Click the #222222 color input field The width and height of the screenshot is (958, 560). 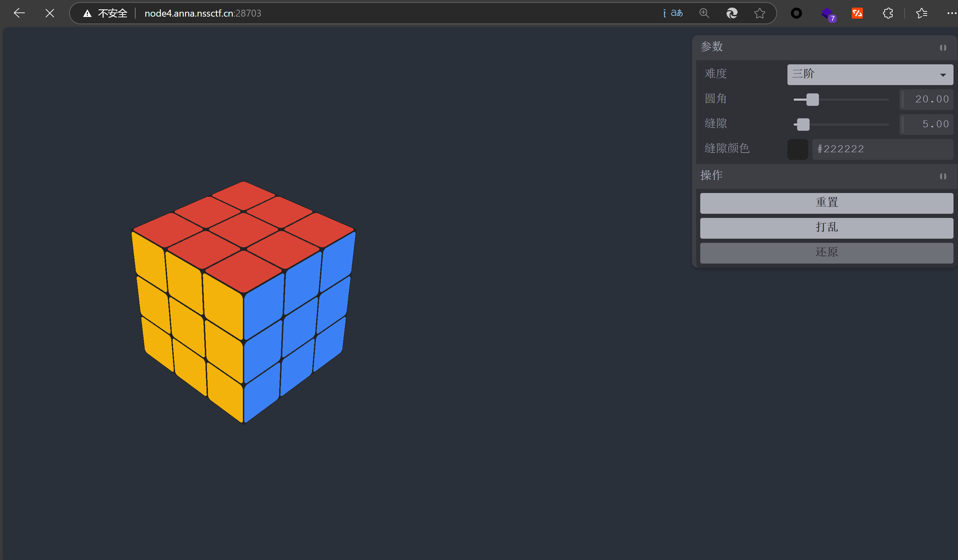point(882,149)
